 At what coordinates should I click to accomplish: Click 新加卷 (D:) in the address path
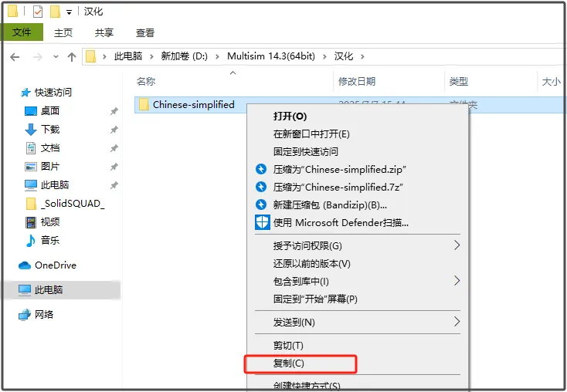[184, 56]
